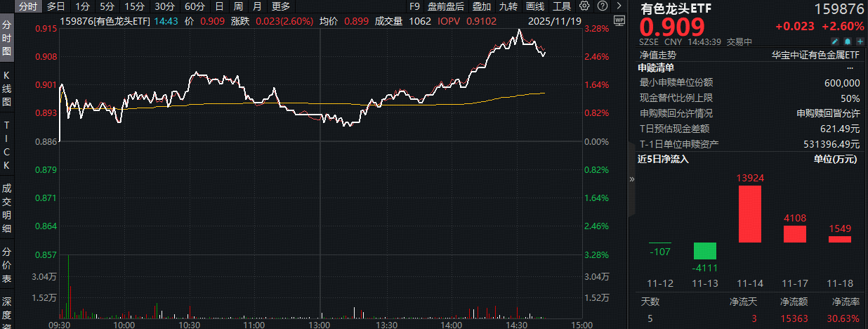Select the K线图 sidebar tab
This screenshot has width=868, height=329.
[7, 88]
